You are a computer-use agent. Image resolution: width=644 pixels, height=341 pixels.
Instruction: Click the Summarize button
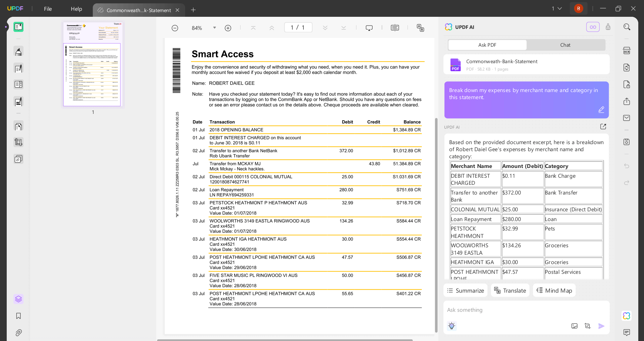[465, 290]
